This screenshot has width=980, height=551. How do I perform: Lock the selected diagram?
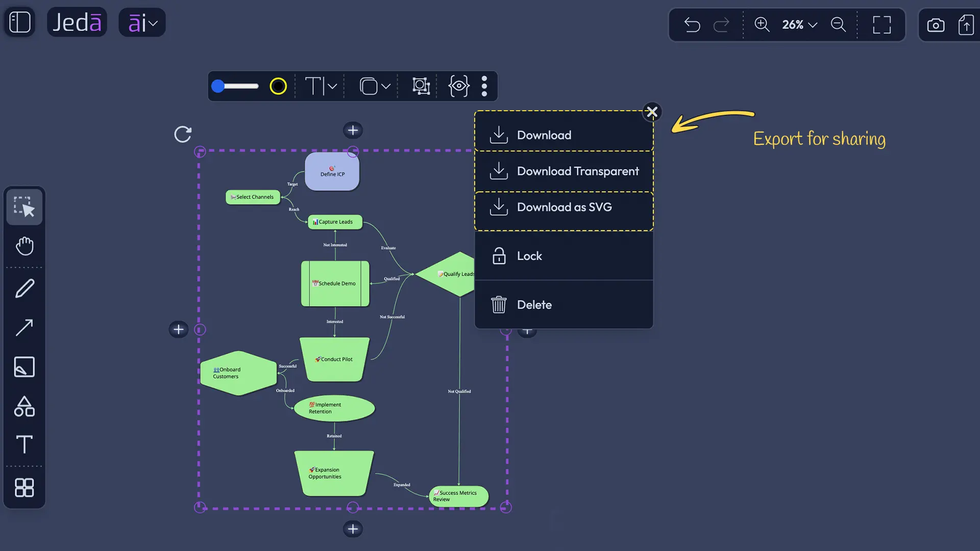click(x=564, y=256)
